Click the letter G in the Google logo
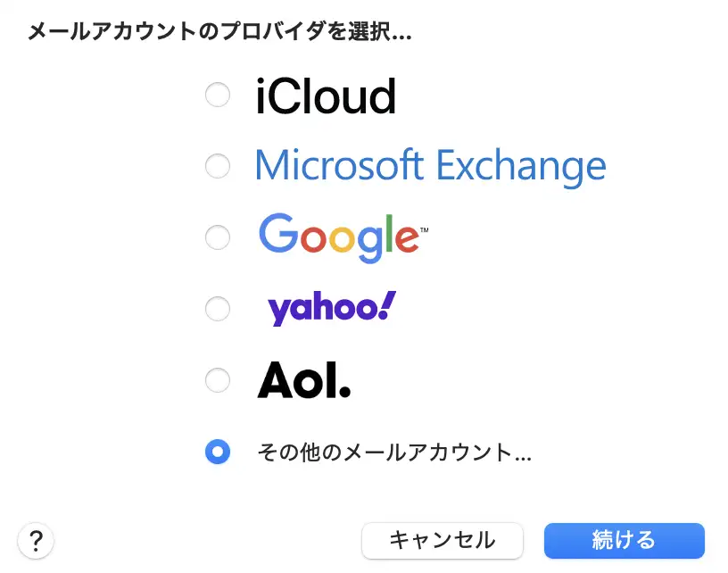 coord(278,234)
